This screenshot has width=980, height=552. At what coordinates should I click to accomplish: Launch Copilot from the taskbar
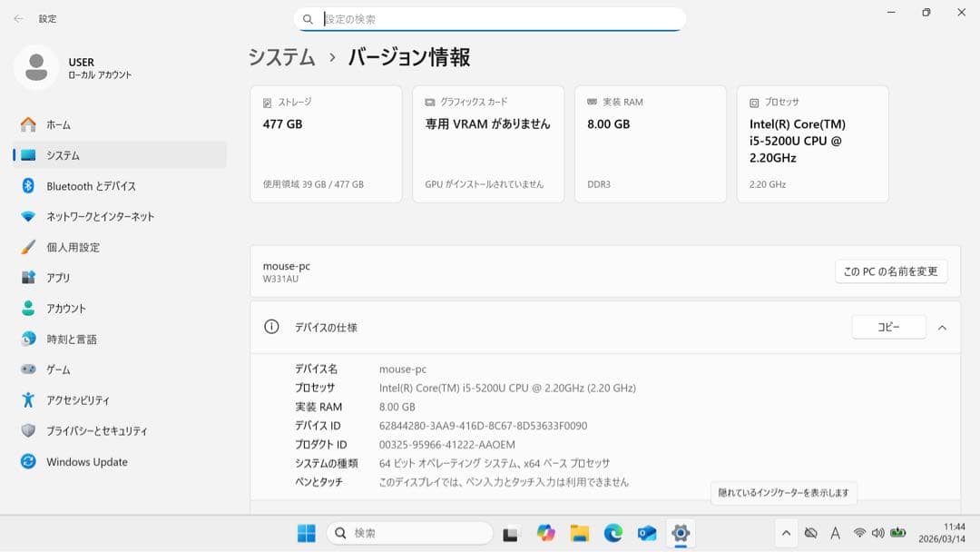pos(545,533)
